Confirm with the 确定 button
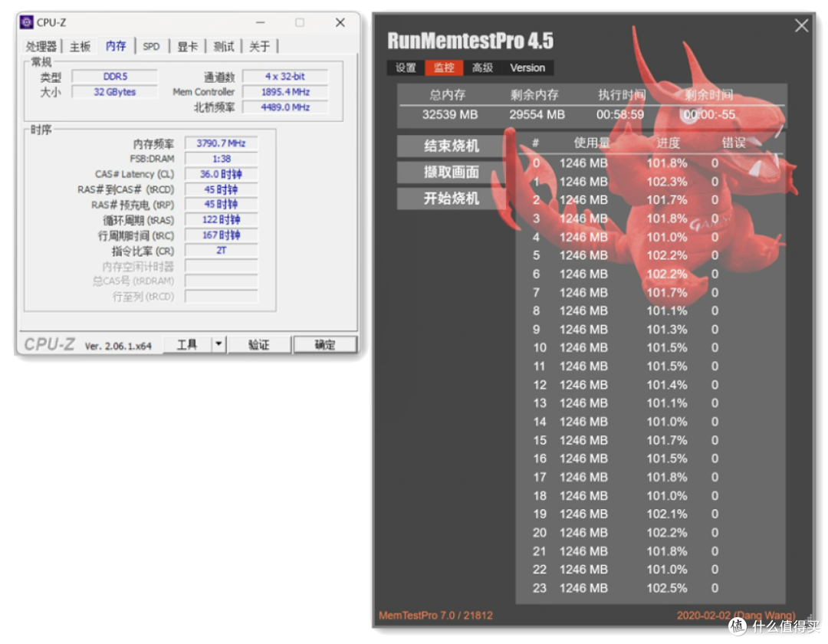This screenshot has height=644, width=828. click(x=325, y=345)
